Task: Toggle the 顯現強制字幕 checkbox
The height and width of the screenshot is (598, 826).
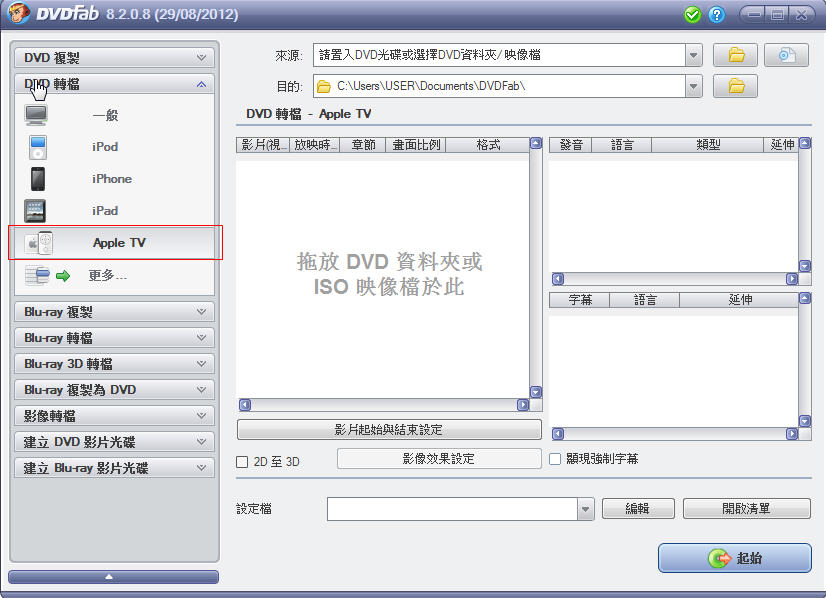Action: coord(556,459)
